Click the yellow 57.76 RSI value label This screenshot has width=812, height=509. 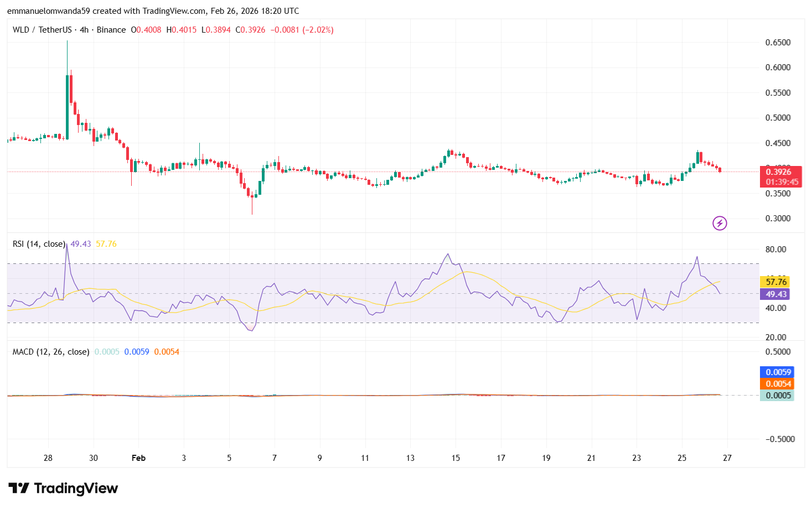(777, 282)
